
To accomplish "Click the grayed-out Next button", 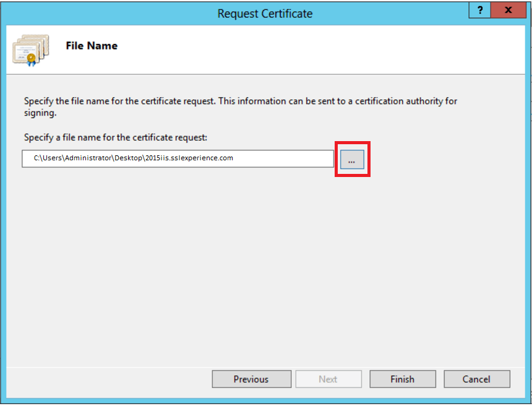I will pyautogui.click(x=328, y=379).
